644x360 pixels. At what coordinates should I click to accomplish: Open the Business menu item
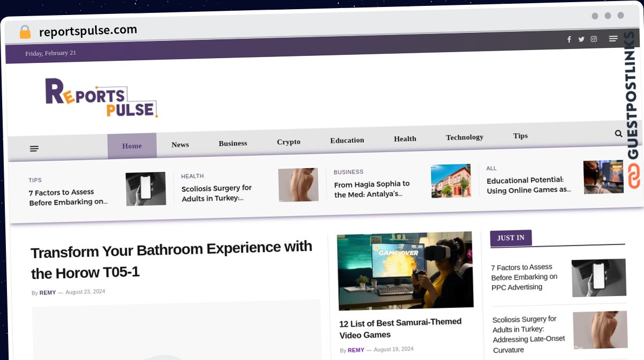(233, 143)
